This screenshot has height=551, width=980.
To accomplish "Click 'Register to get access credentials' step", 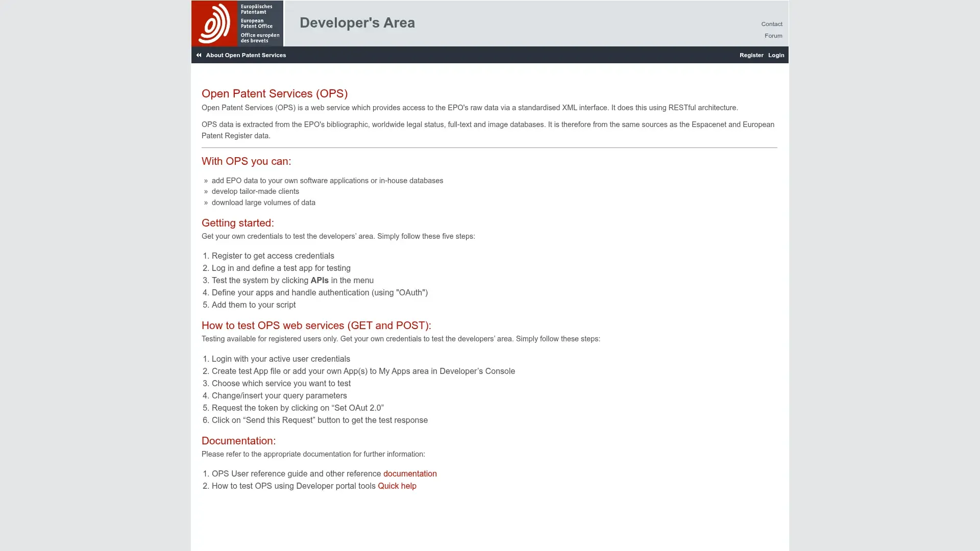I will click(x=273, y=256).
